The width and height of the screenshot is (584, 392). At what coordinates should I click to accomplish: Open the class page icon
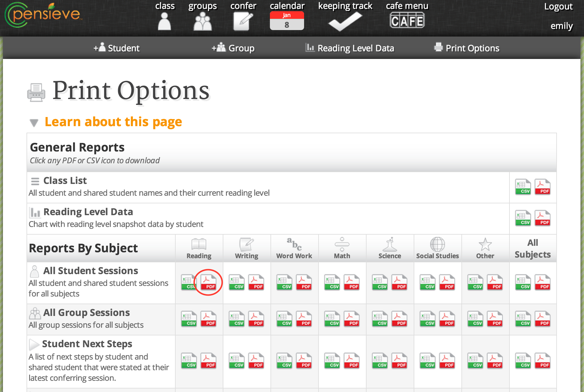164,21
